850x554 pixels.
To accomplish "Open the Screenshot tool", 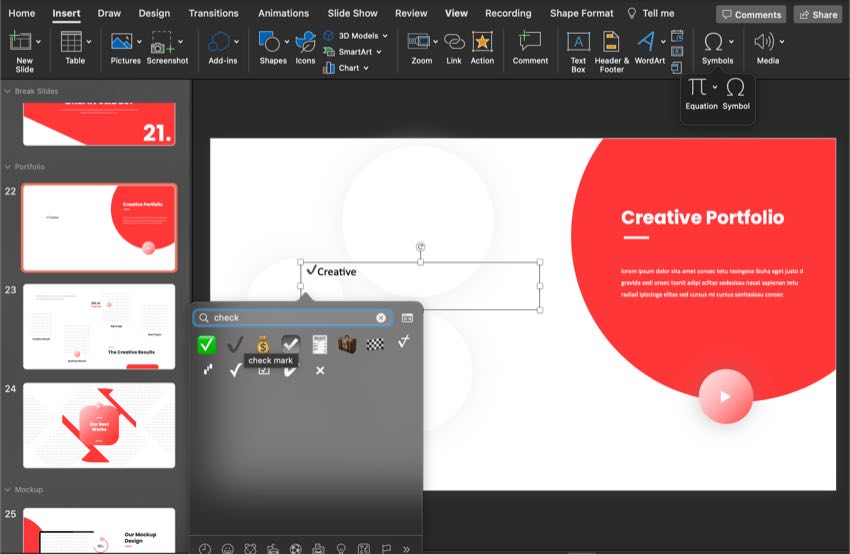I will 162,42.
